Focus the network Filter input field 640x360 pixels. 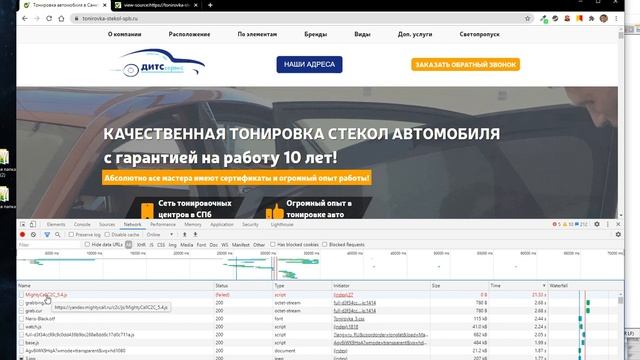coord(49,244)
